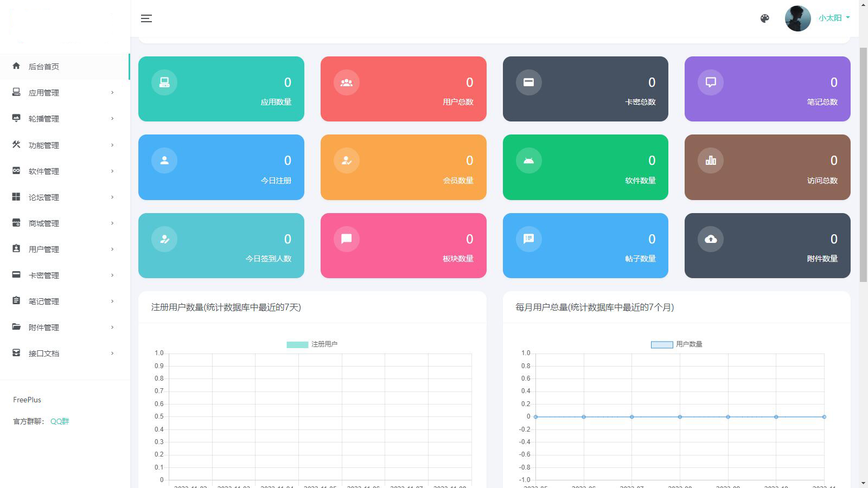This screenshot has width=868, height=488.
Task: Open the QQ群 link
Action: (60, 421)
